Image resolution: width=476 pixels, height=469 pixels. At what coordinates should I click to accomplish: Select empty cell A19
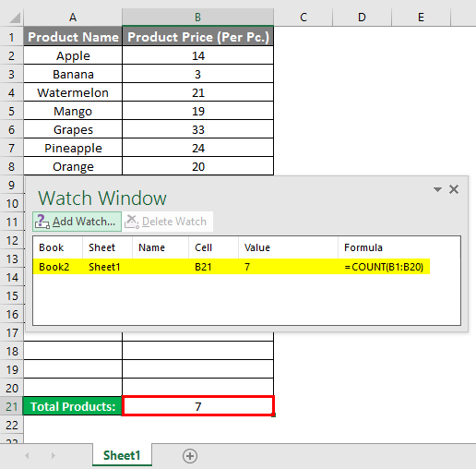pos(73,369)
